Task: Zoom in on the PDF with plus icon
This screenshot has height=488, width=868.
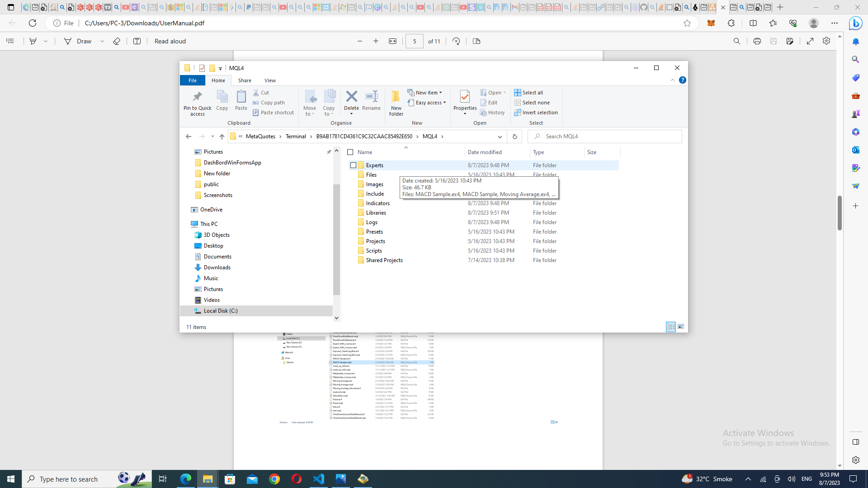Action: (x=376, y=41)
